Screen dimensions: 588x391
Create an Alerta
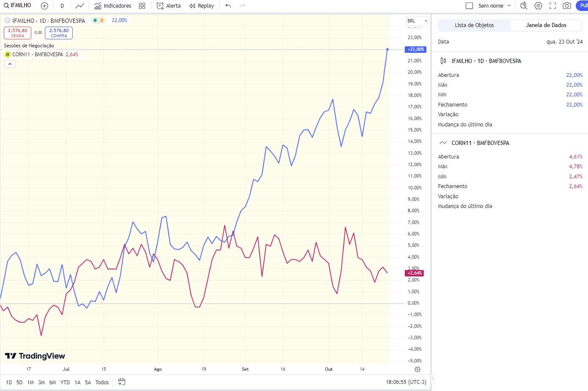[168, 6]
